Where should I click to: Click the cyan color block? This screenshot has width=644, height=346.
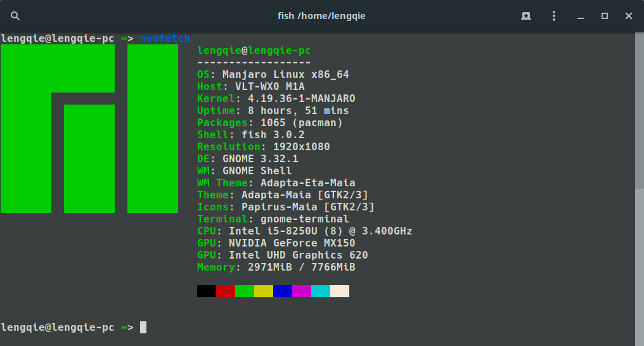[321, 291]
